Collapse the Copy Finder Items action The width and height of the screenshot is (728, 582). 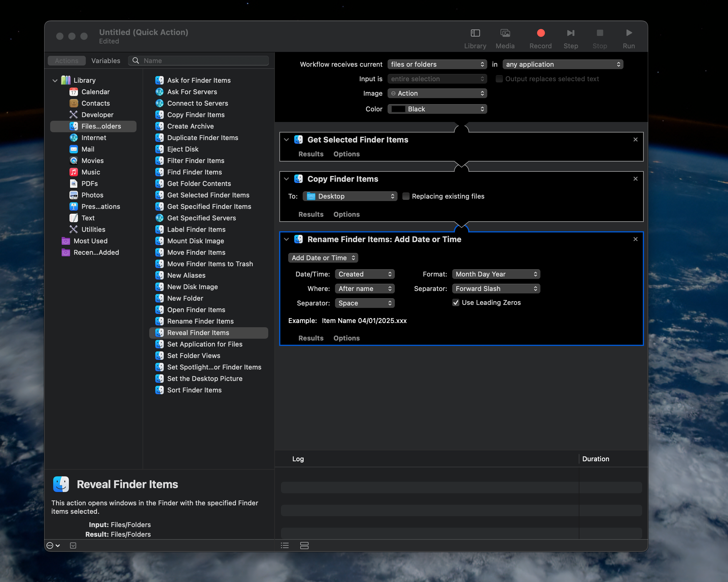(x=286, y=179)
